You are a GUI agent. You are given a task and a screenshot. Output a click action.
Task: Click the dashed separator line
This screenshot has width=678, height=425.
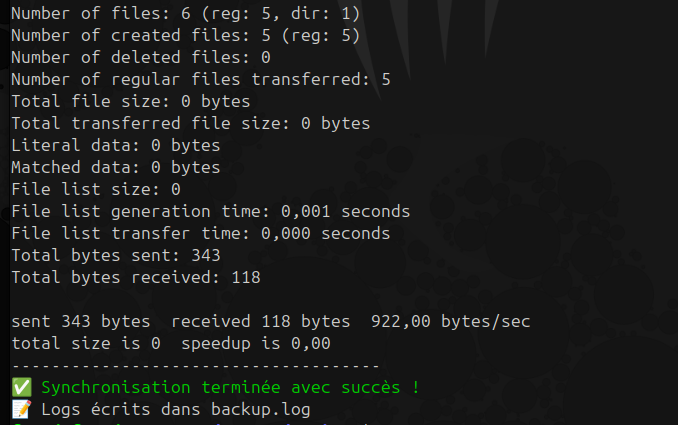[195, 365]
